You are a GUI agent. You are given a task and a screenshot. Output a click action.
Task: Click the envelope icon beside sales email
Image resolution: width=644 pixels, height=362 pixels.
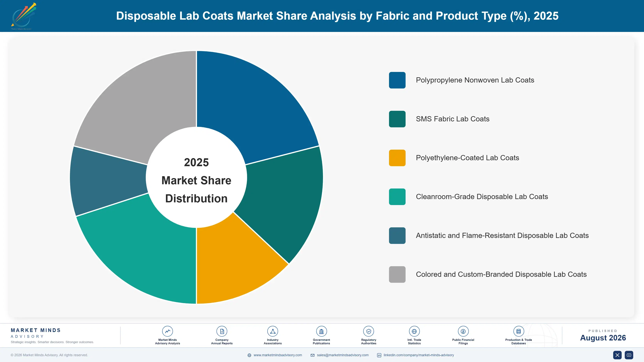tap(313, 355)
